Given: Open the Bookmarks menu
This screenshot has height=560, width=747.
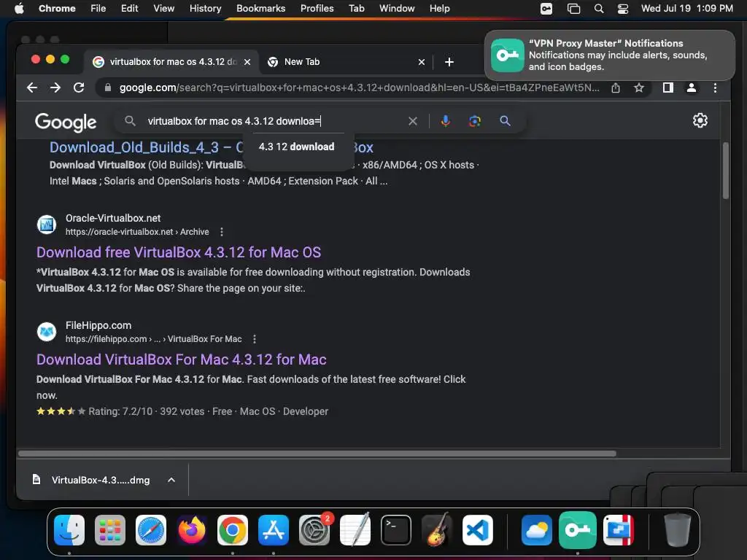Looking at the screenshot, I should click(260, 9).
